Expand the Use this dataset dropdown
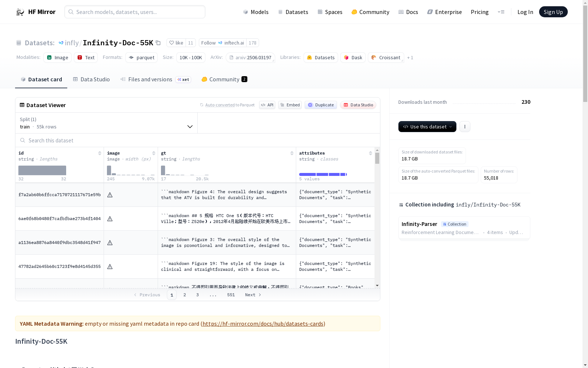Image resolution: width=588 pixels, height=368 pixels. (427, 127)
